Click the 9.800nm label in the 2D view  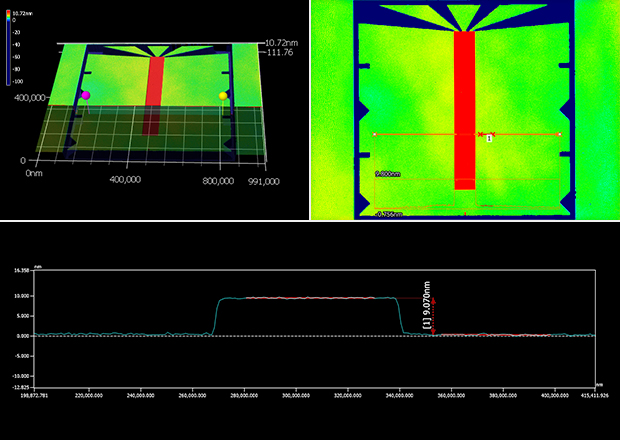pyautogui.click(x=388, y=174)
